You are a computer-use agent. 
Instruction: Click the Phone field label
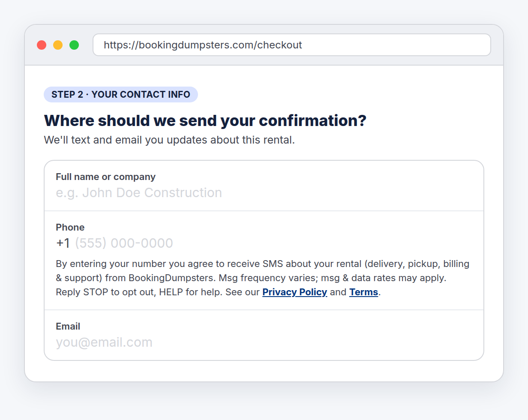[70, 227]
